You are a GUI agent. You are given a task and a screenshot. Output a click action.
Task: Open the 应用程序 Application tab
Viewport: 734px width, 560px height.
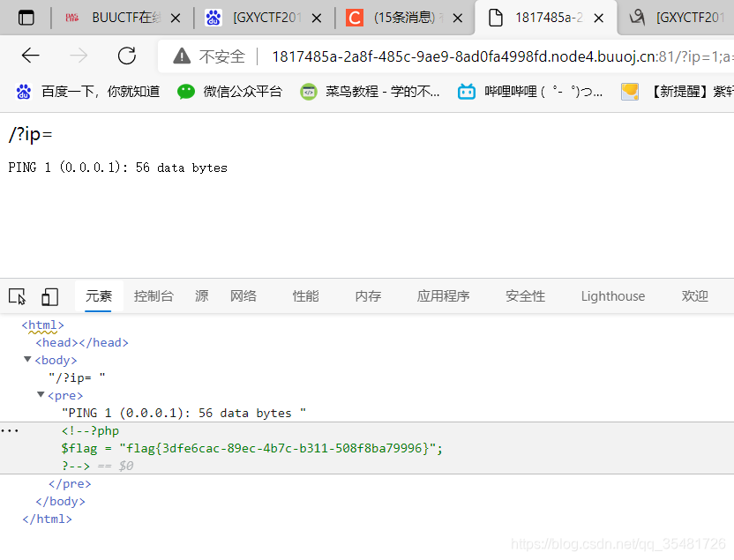443,296
